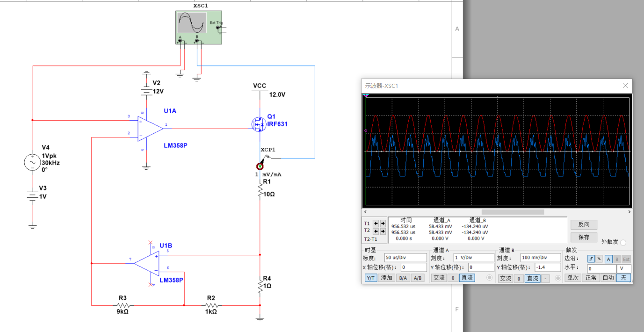Image resolution: width=644 pixels, height=332 pixels.
Task: Move cursor T2 right with its arrow
Action: [383, 231]
